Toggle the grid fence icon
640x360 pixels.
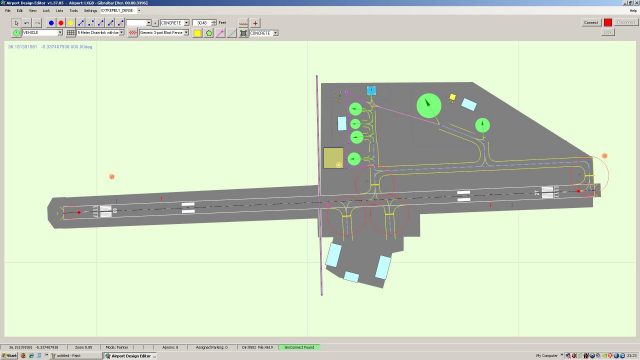click(71, 33)
